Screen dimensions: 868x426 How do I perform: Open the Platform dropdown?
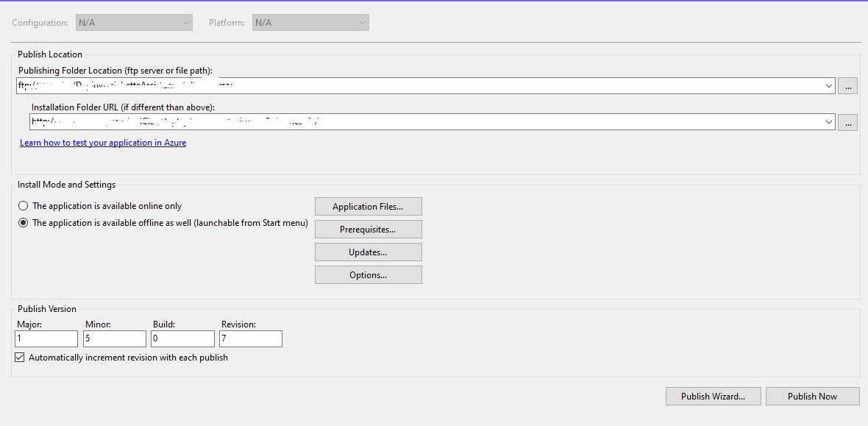pos(310,22)
